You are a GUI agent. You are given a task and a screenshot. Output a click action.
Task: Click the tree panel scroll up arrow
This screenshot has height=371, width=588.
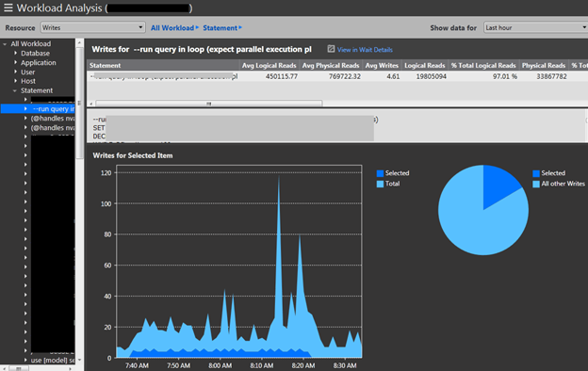coord(79,43)
